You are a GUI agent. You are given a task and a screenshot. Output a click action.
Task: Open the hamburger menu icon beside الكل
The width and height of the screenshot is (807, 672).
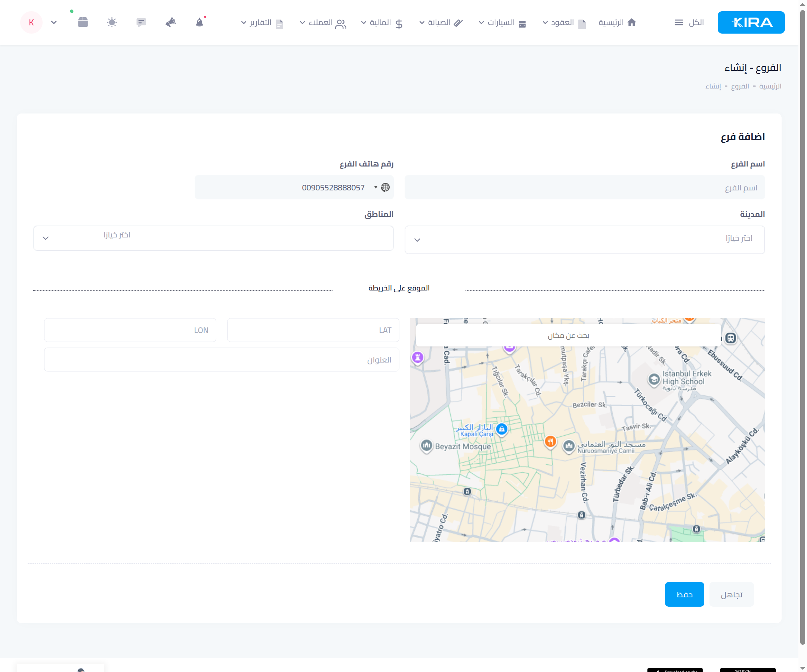pyautogui.click(x=678, y=23)
